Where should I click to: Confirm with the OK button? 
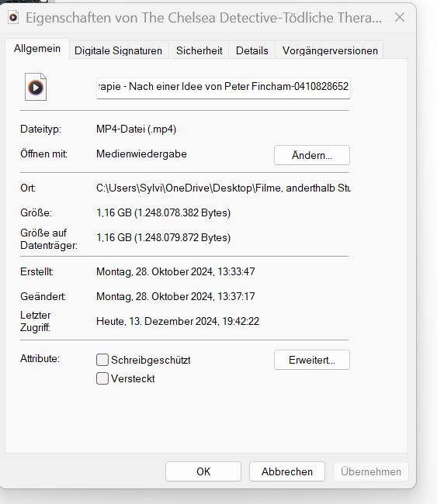[x=203, y=471]
